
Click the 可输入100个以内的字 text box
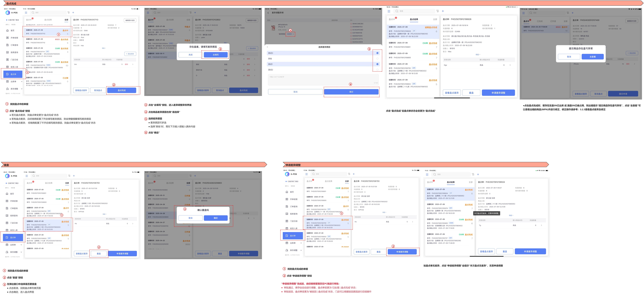click(x=324, y=80)
